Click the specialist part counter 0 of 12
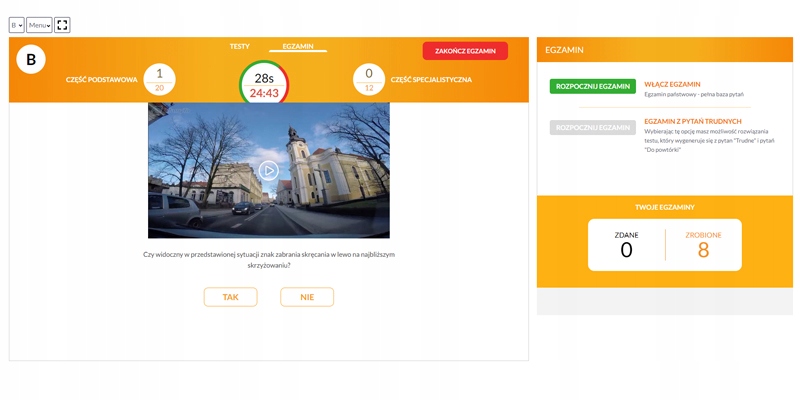The width and height of the screenshot is (800, 400). [369, 81]
